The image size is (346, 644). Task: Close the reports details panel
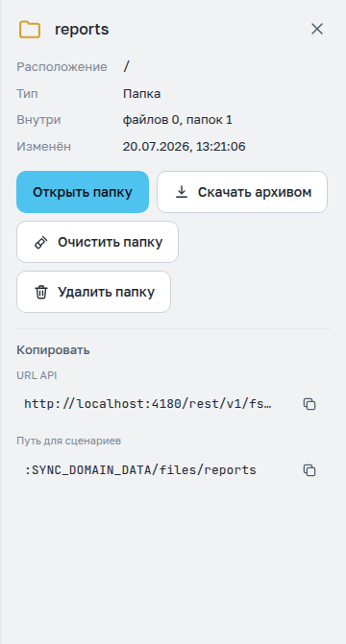[x=317, y=29]
